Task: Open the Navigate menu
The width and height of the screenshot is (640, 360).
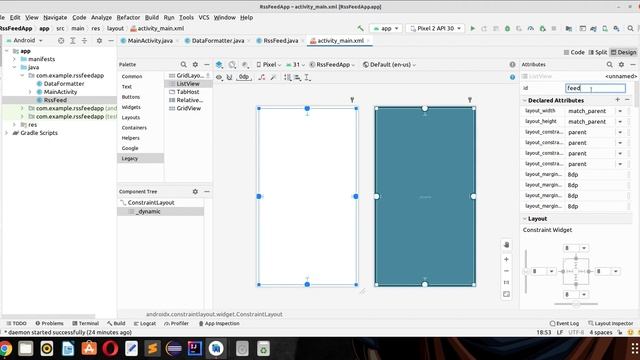Action: 55,18
